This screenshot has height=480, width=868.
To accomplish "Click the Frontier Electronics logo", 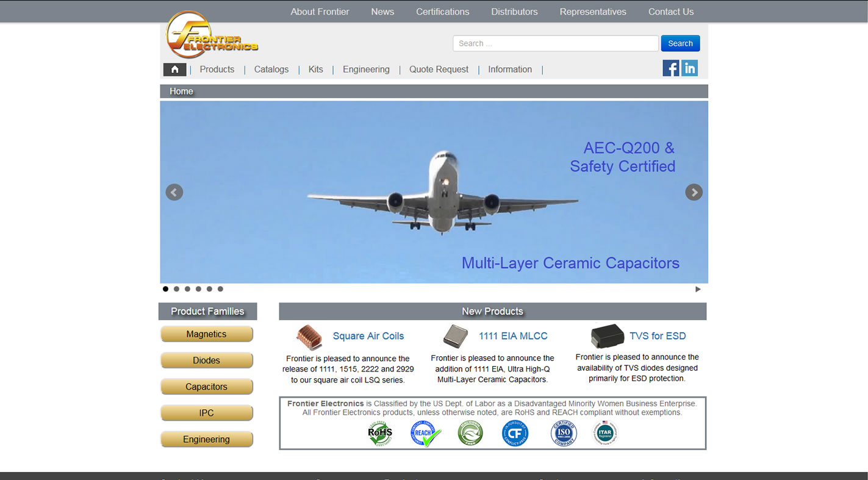I will [211, 36].
